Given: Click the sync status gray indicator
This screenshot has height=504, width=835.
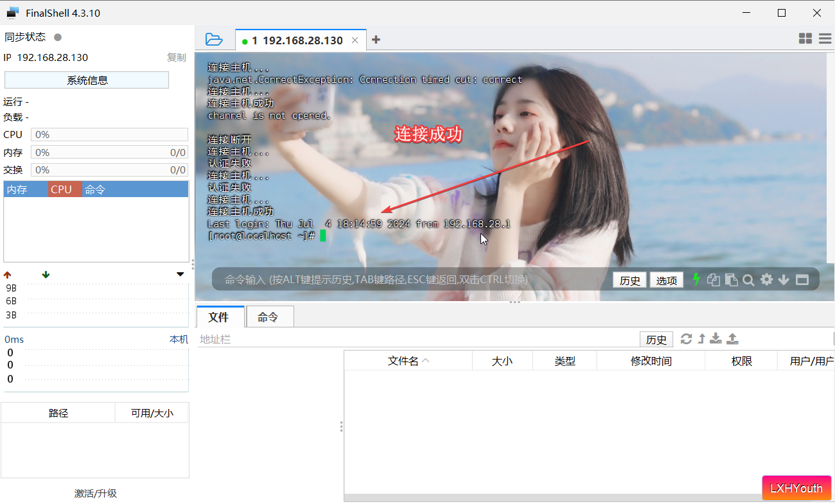Looking at the screenshot, I should coord(58,37).
